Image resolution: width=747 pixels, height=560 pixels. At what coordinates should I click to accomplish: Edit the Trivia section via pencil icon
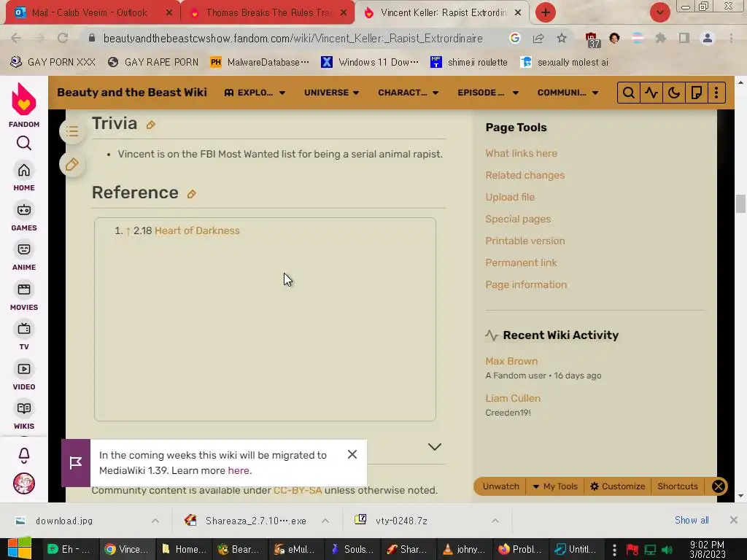pos(150,125)
